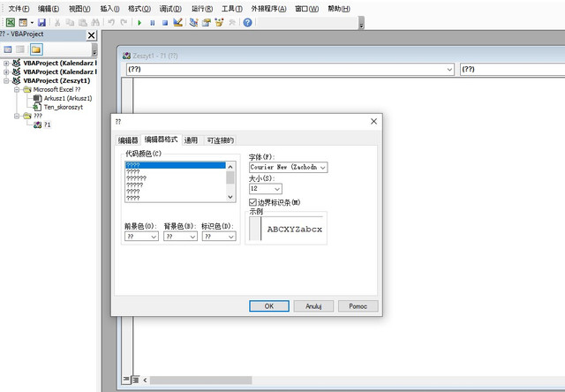Open the Object Browser toolbar icon
This screenshot has height=392, width=565.
[x=219, y=22]
